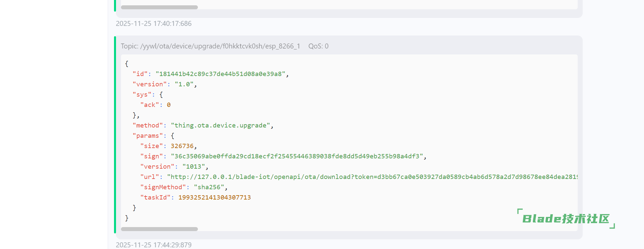The width and height of the screenshot is (644, 249).
Task: Click the "1013" firmware version value
Action: [194, 167]
